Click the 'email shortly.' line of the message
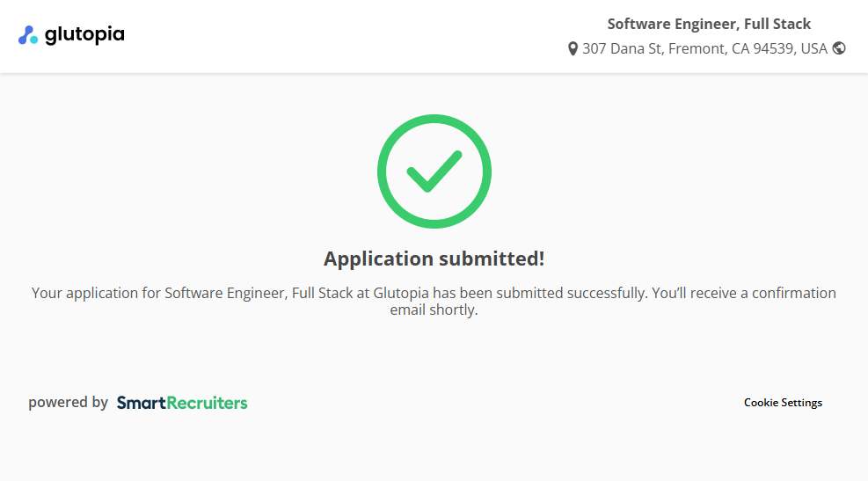Viewport: 868px width, 481px height. [x=434, y=310]
